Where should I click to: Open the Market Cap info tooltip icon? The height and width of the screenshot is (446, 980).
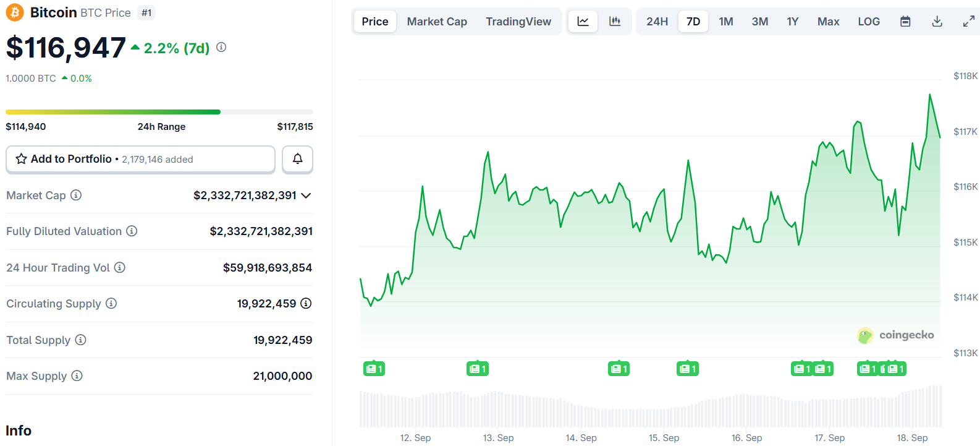click(x=76, y=195)
